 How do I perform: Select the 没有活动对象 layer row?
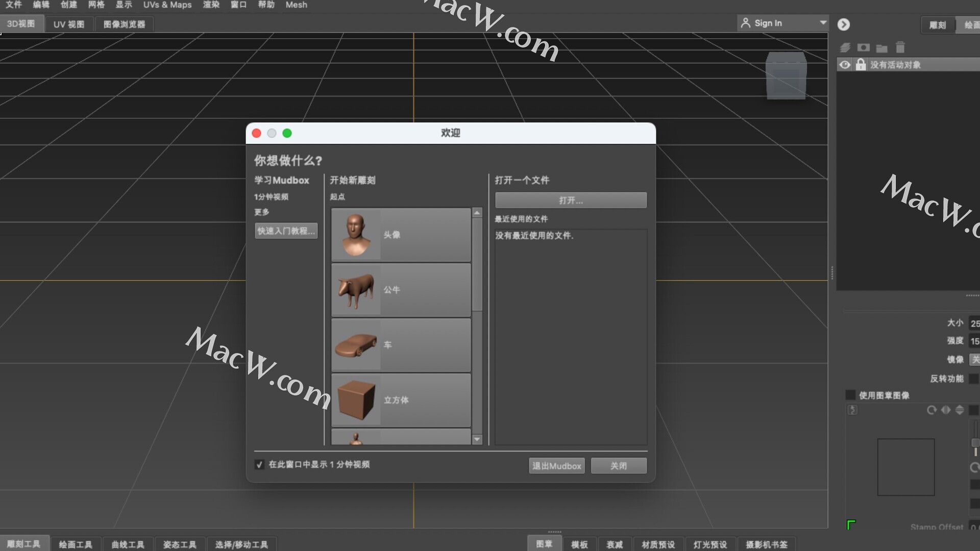908,65
